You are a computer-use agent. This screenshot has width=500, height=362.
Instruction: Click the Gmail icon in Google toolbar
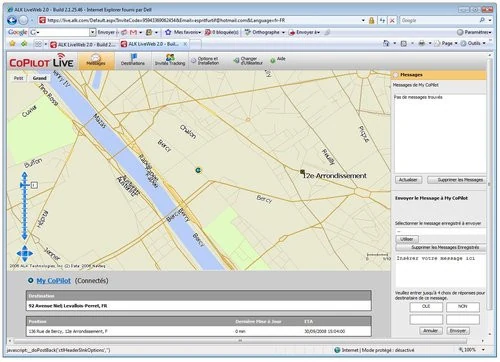133,32
